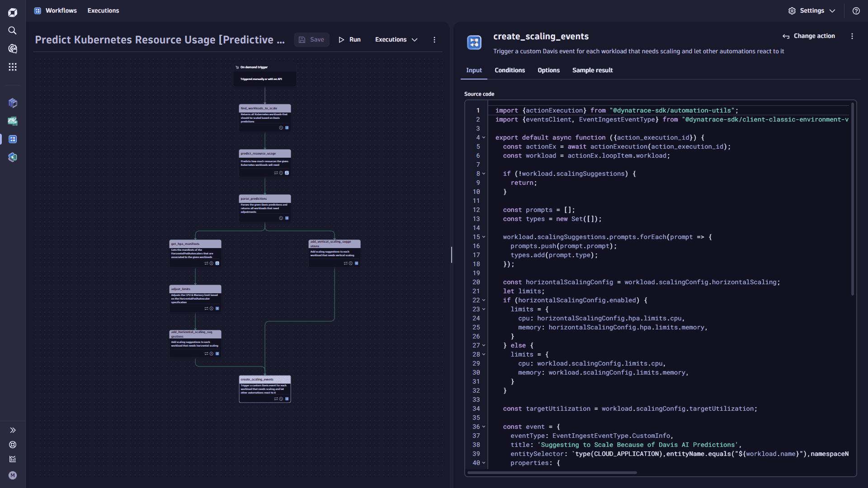868x488 pixels.
Task: Open the sidebar app icon directly above the Workflows icon
Action: (13, 121)
